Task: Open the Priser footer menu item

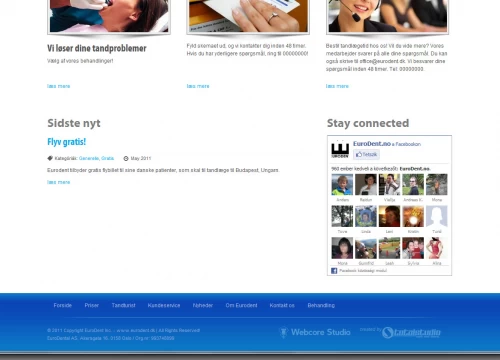Action: click(x=92, y=305)
